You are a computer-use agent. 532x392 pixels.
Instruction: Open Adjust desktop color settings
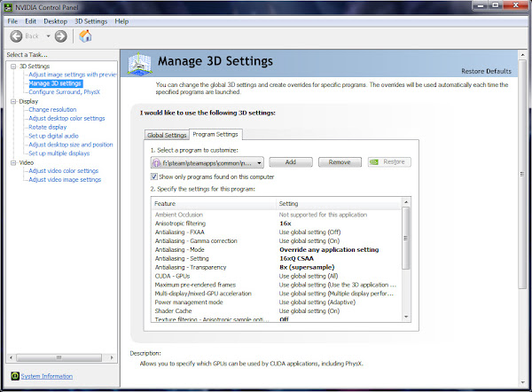66,118
